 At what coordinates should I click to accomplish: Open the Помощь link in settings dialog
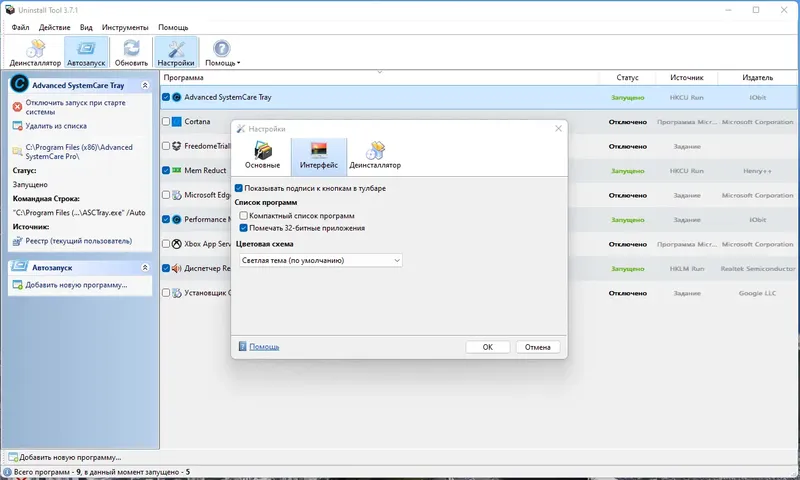(264, 347)
